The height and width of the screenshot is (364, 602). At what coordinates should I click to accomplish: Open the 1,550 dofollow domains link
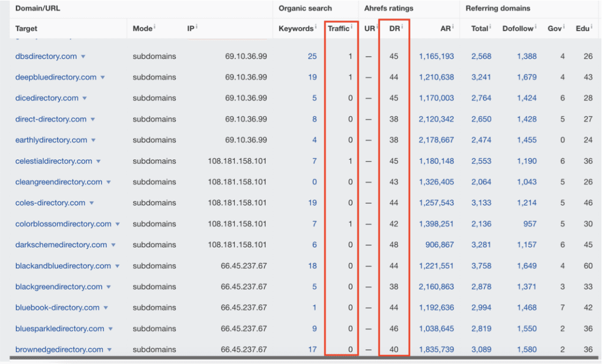(527, 329)
